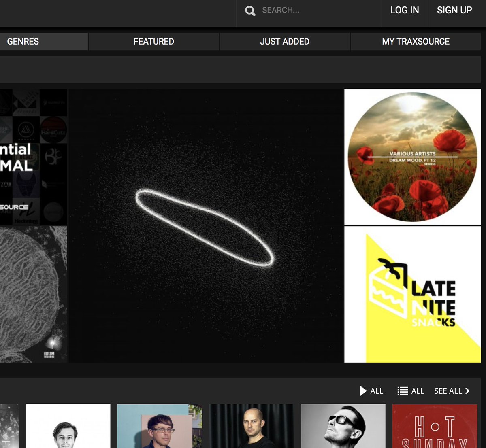
Task: Open the Dream Mood Pt 12 poppies cover
Action: [412, 157]
